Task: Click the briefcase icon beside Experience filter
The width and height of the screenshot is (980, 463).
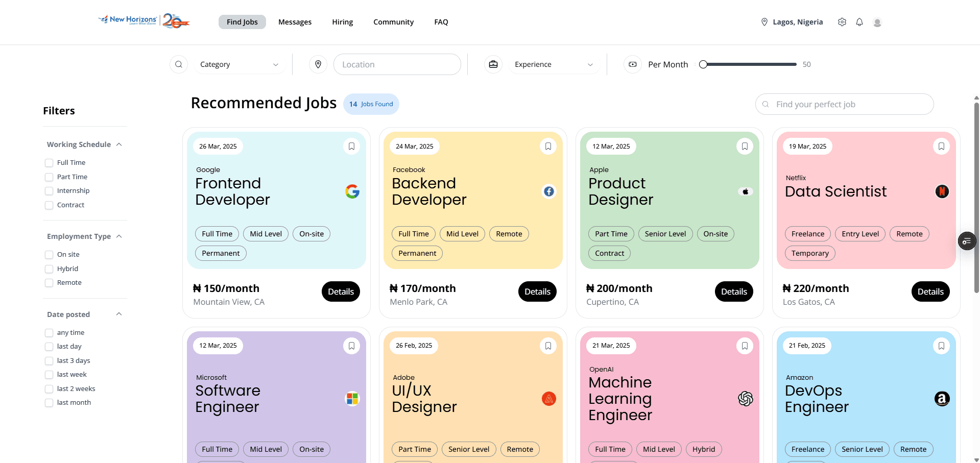Action: (493, 64)
